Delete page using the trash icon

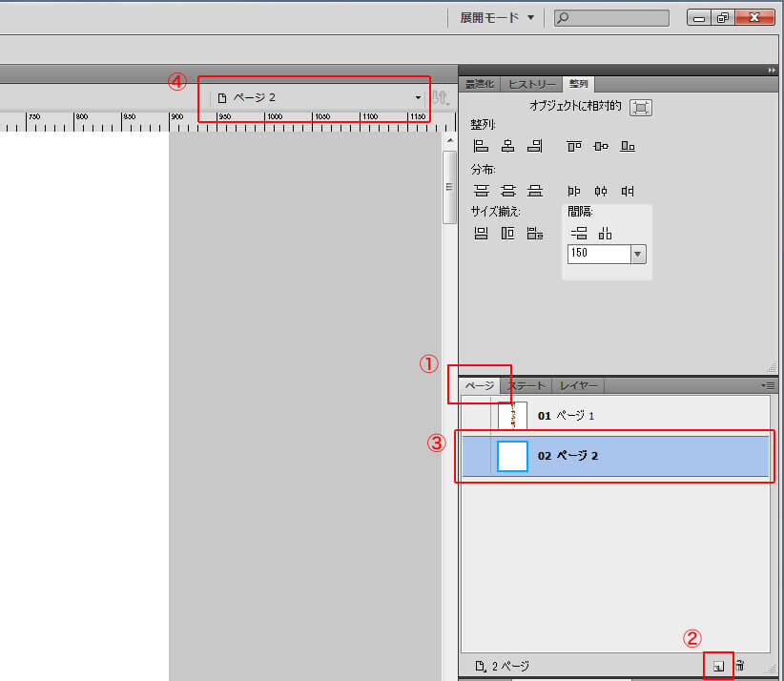[x=740, y=666]
